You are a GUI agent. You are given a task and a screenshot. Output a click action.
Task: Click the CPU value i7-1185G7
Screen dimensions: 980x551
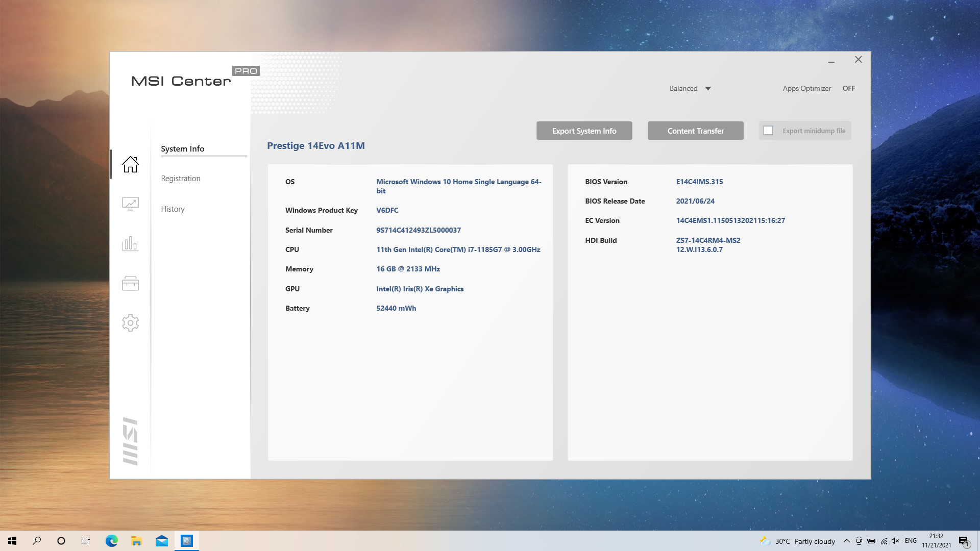coord(458,249)
